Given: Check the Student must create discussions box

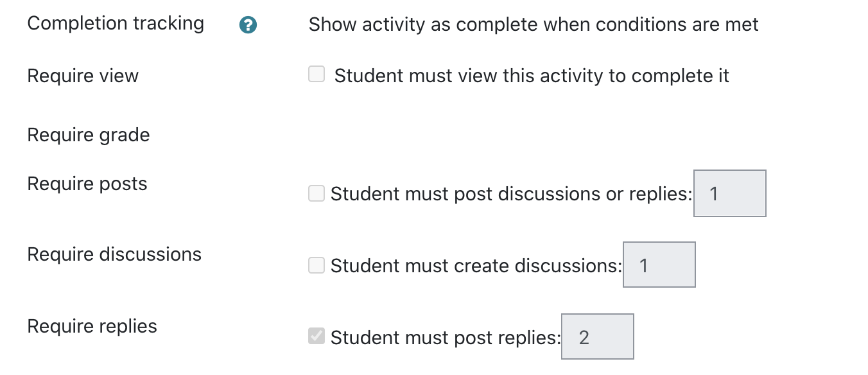Looking at the screenshot, I should (x=317, y=265).
